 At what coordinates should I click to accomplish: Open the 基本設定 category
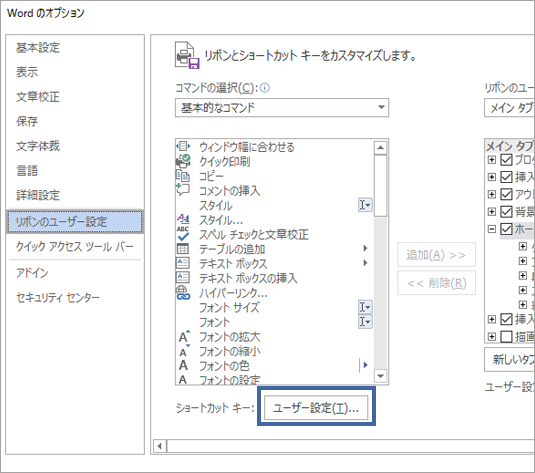pyautogui.click(x=38, y=48)
